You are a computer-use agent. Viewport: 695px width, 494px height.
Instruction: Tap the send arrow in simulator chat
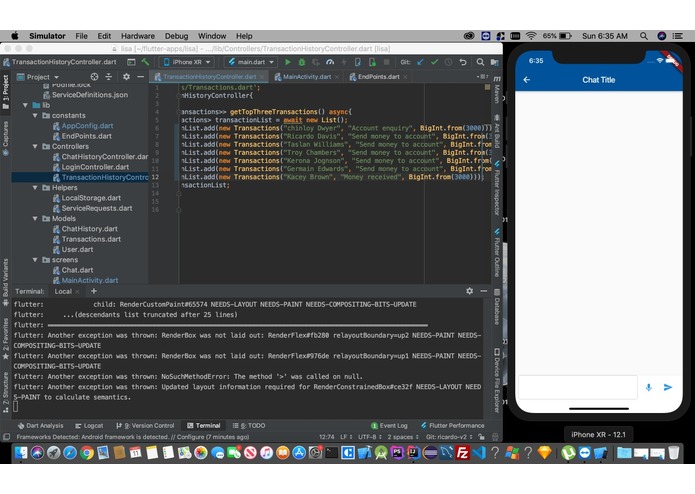point(668,387)
